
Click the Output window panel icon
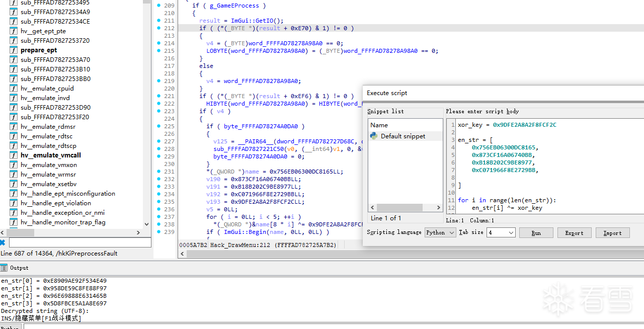(x=4, y=268)
